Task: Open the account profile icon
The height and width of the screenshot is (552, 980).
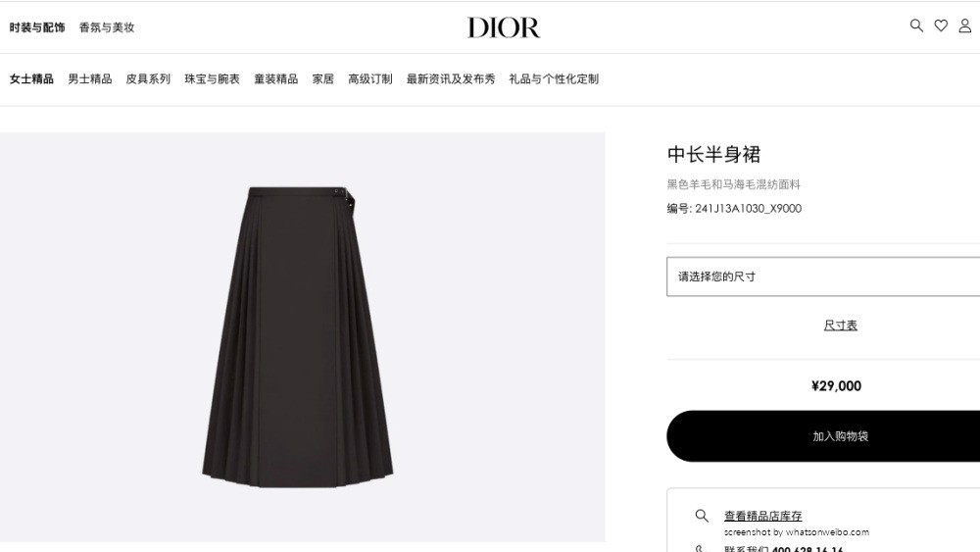Action: click(x=965, y=25)
